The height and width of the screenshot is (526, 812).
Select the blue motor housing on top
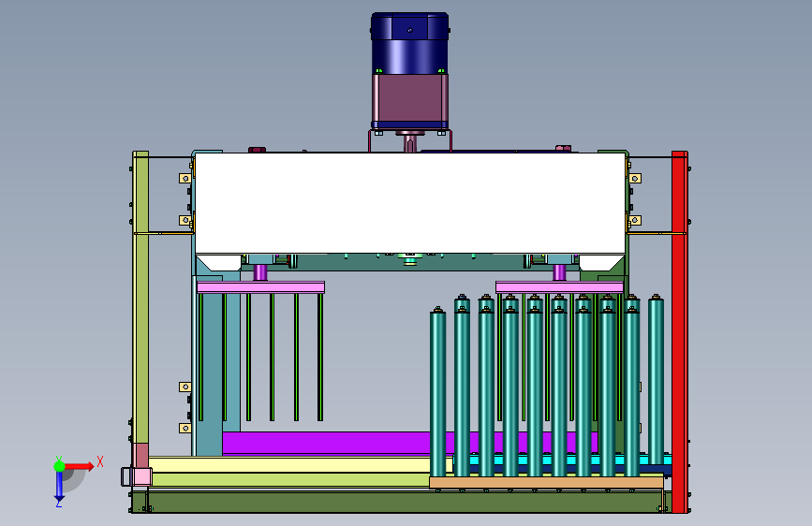coord(409,43)
